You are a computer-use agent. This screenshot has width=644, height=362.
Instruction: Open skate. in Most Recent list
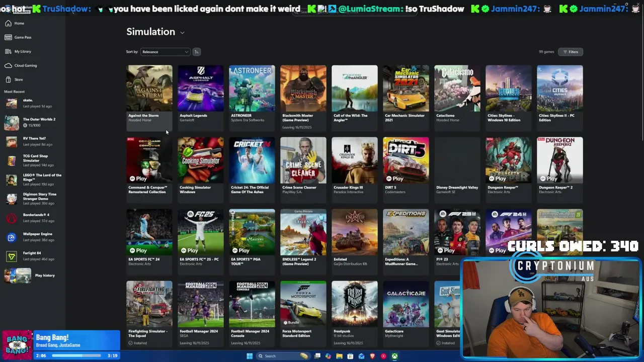tap(33, 103)
